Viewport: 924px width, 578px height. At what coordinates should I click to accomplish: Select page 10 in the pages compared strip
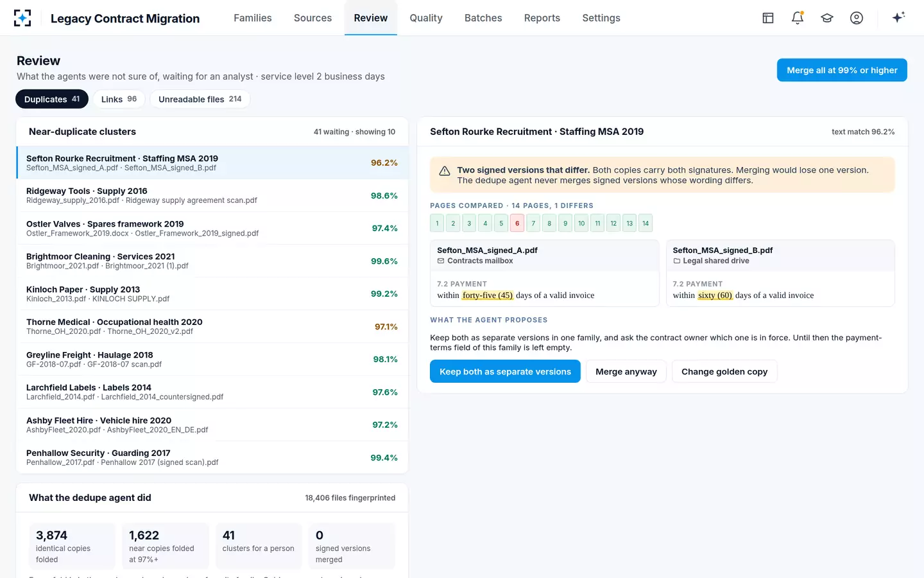[x=581, y=223]
